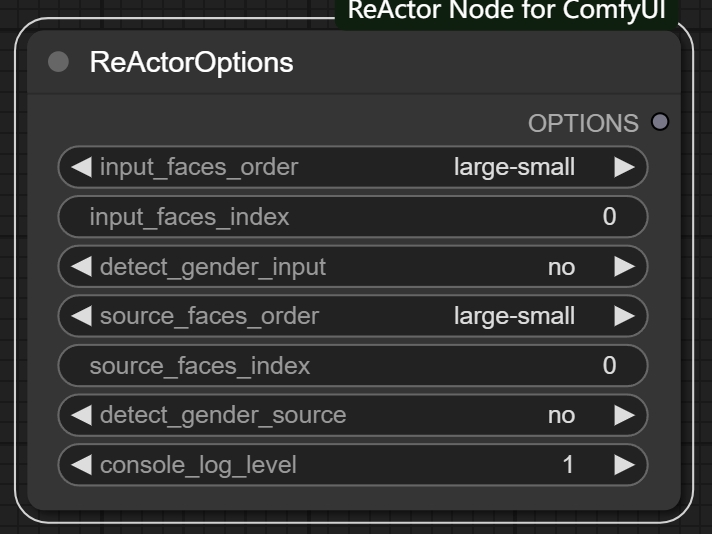Collapse node using the gray dot
The image size is (712, 534).
[x=58, y=62]
